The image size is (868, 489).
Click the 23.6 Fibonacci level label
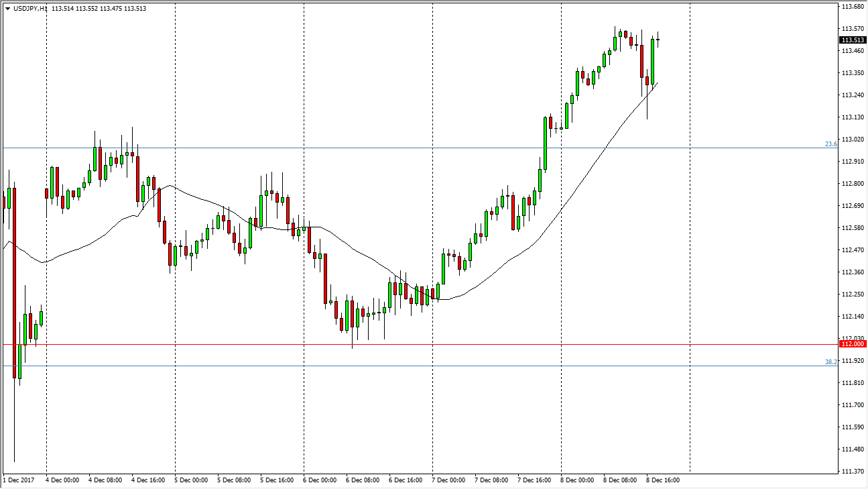coord(830,144)
